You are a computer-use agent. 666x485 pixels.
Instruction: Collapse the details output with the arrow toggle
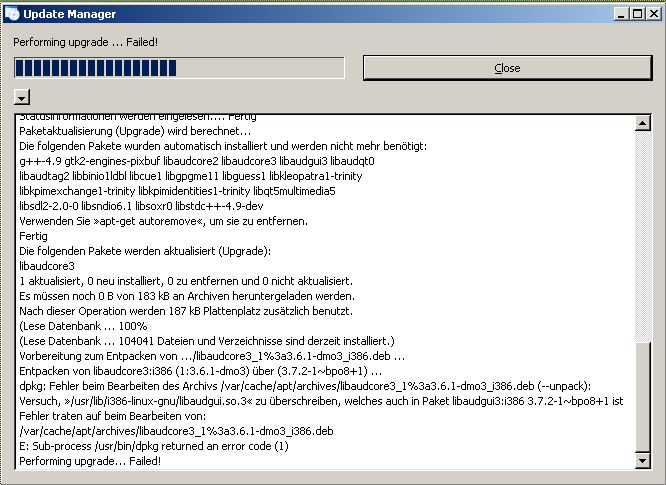[22, 97]
